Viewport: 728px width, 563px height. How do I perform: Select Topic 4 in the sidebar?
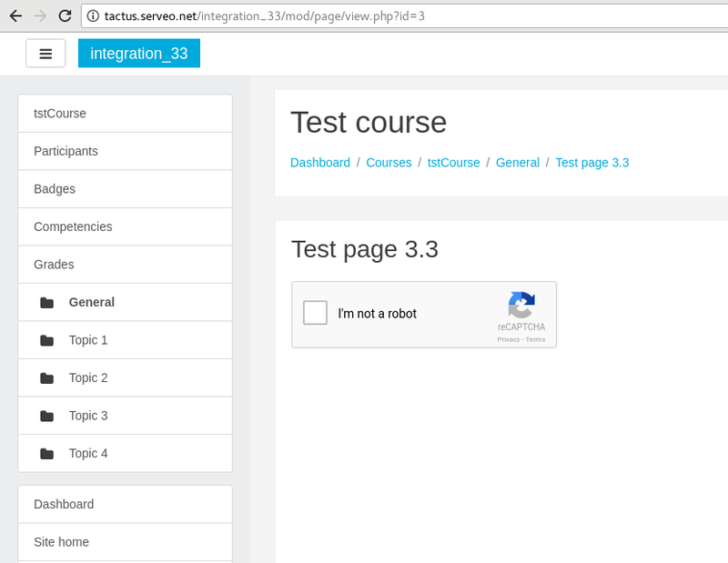[x=125, y=454]
